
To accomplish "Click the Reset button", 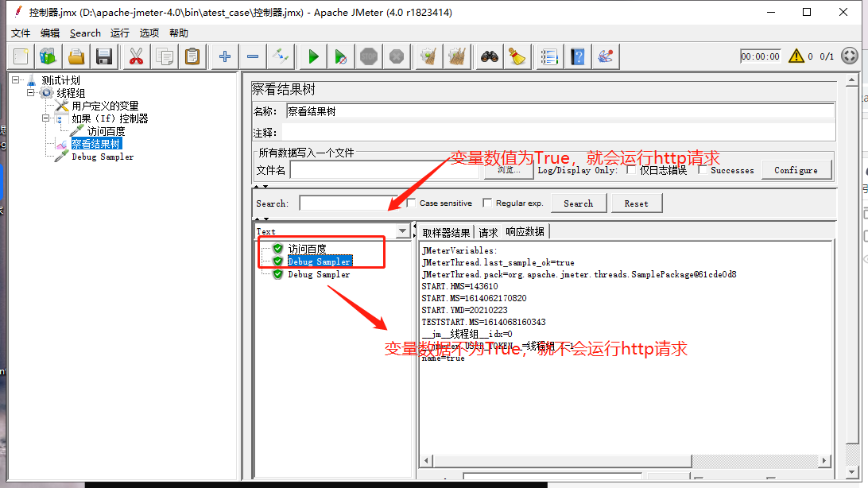I will [637, 203].
